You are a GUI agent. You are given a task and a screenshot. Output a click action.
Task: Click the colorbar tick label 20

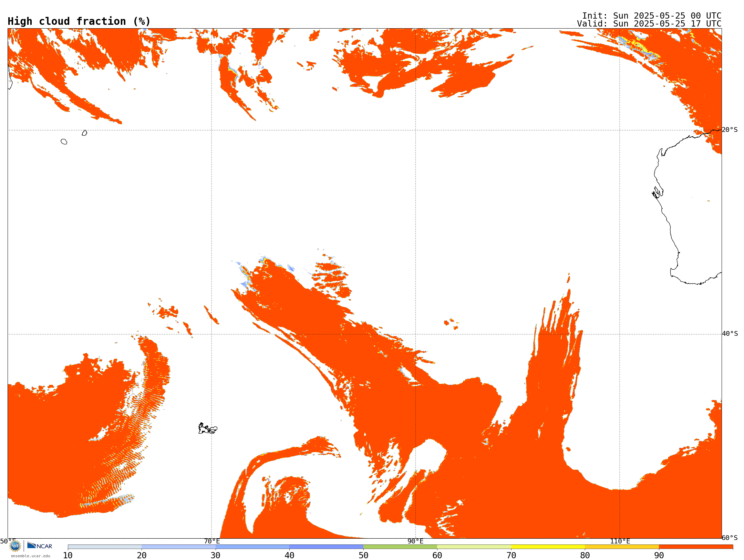pyautogui.click(x=142, y=555)
